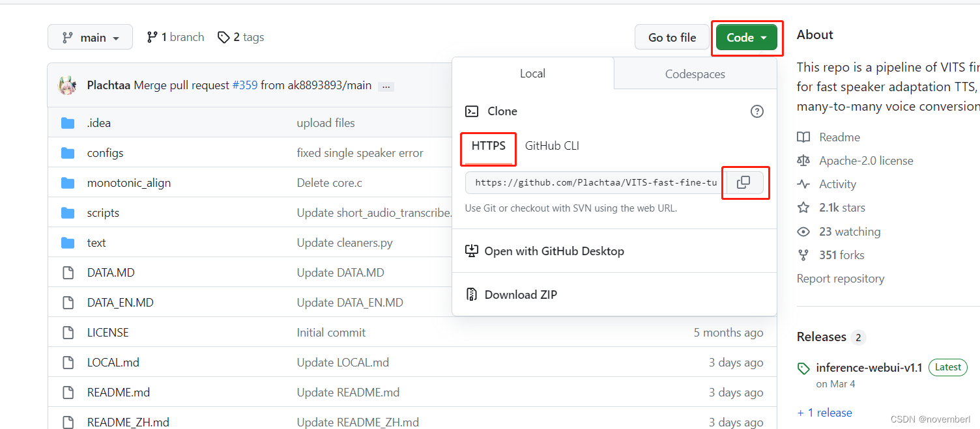980x429 pixels.
Task: Click the Apache-2.0 license scales icon
Action: 804,160
